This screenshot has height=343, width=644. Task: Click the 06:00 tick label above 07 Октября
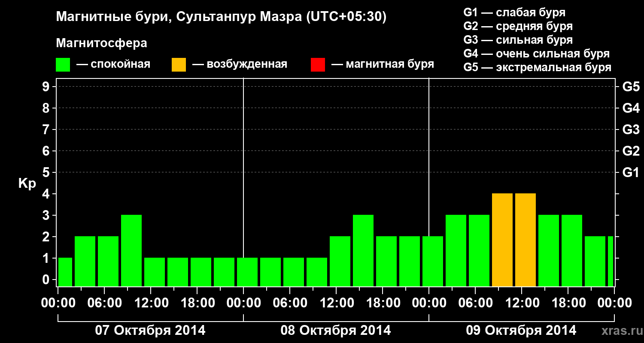104,303
